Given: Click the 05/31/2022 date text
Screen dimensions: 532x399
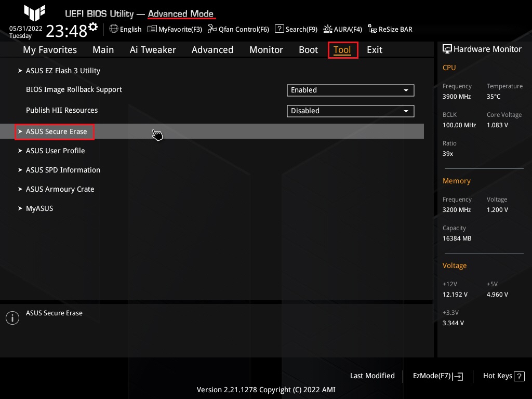Looking at the screenshot, I should [x=26, y=28].
